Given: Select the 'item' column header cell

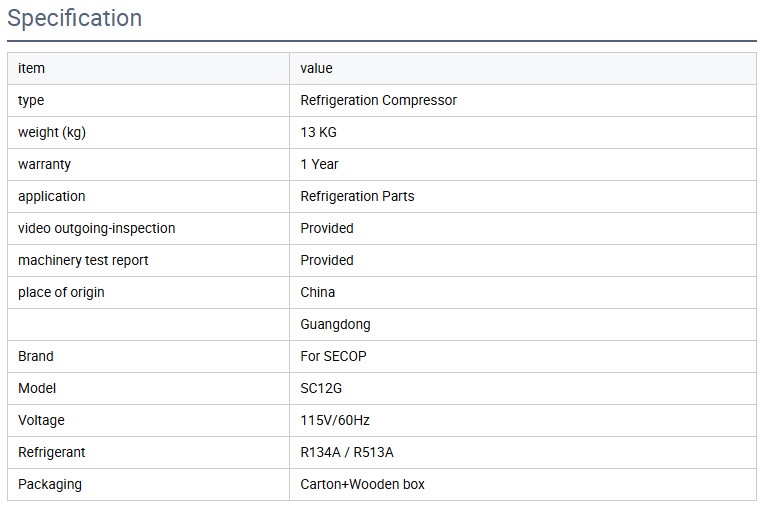Looking at the screenshot, I should point(32,68).
